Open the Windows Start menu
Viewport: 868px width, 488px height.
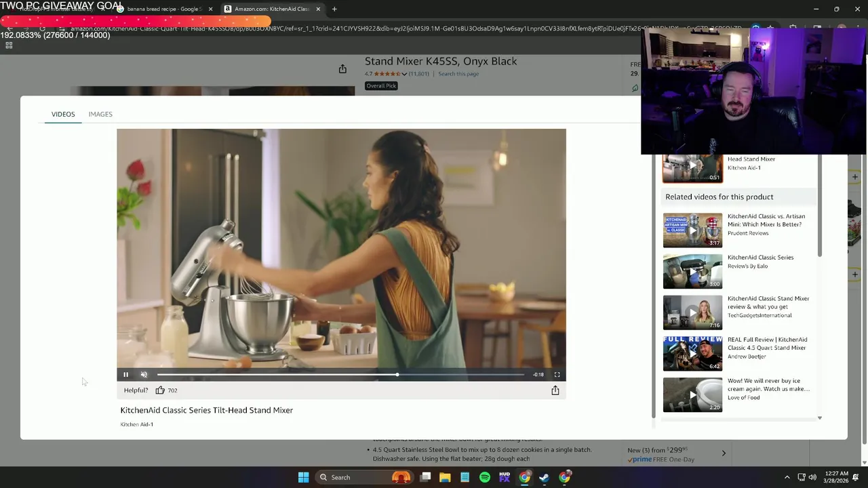point(303,477)
